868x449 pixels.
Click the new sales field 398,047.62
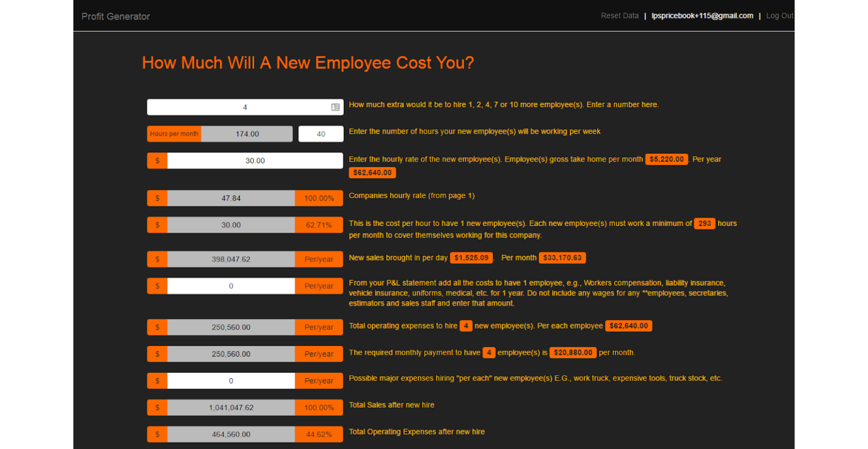(231, 259)
